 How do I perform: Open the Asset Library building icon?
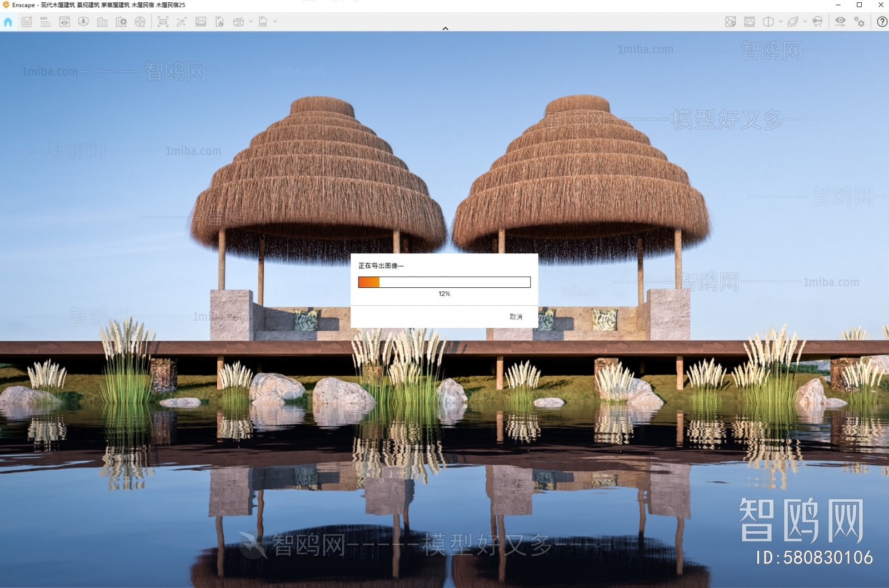click(102, 22)
